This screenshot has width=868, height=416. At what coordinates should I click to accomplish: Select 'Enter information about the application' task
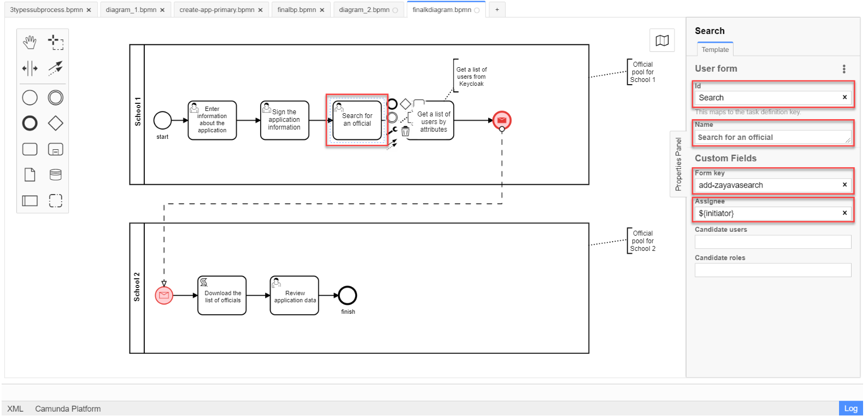[x=212, y=120]
